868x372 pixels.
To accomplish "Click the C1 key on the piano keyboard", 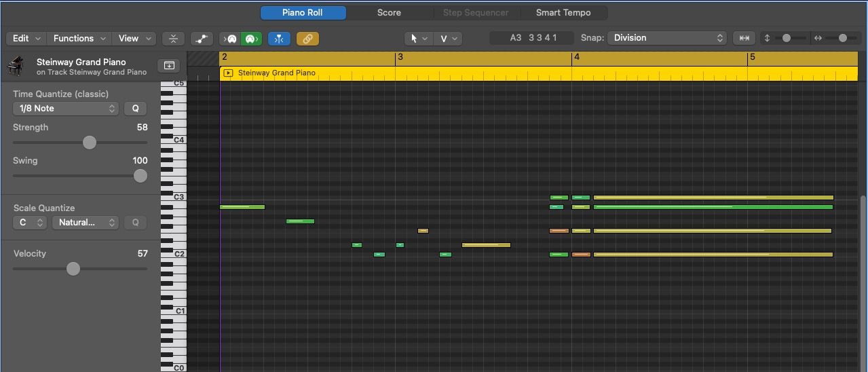I will pos(173,311).
